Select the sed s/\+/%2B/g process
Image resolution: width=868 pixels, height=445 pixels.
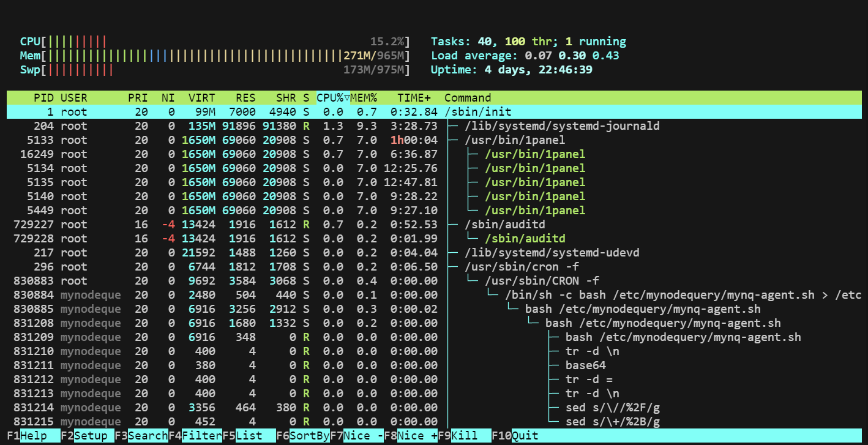click(x=434, y=422)
